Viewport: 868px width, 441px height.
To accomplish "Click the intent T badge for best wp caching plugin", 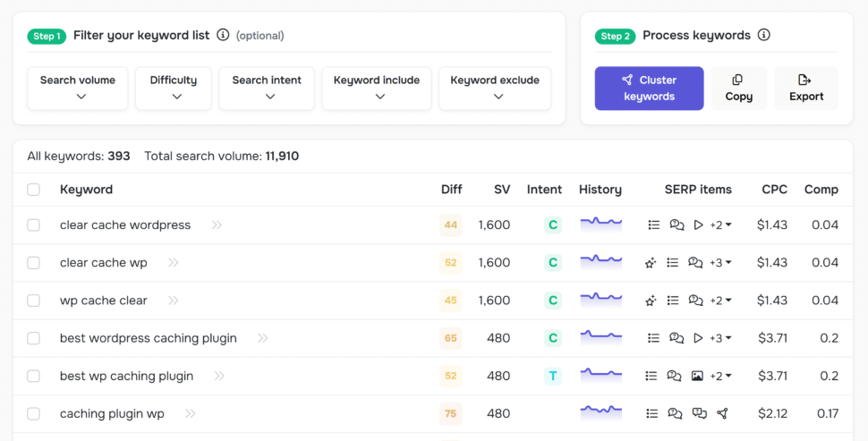I will coord(552,376).
